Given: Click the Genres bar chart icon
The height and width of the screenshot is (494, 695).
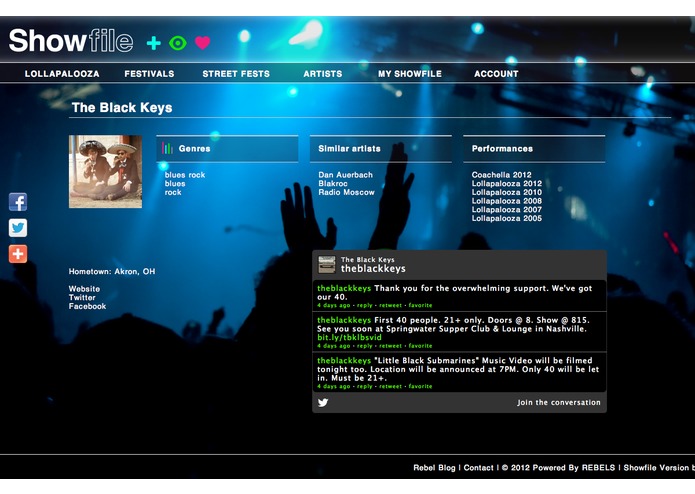Looking at the screenshot, I should pos(168,148).
